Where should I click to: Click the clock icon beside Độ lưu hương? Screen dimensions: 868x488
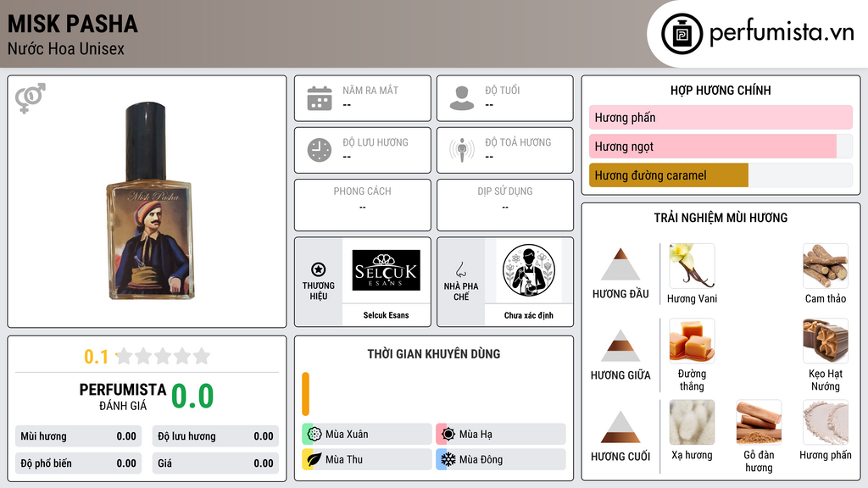pos(320,150)
